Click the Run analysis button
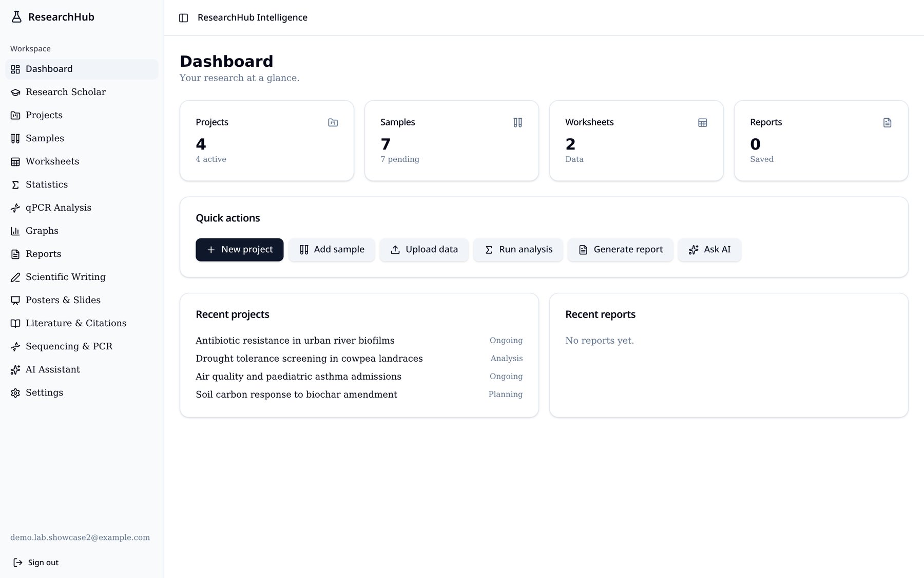Image resolution: width=924 pixels, height=578 pixels. (518, 250)
